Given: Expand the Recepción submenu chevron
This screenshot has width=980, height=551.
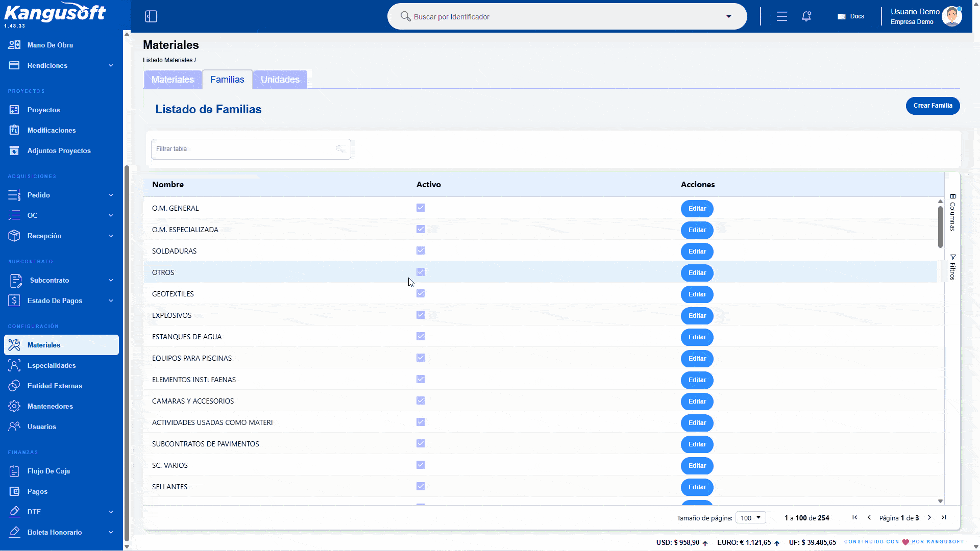Looking at the screenshot, I should [x=111, y=236].
